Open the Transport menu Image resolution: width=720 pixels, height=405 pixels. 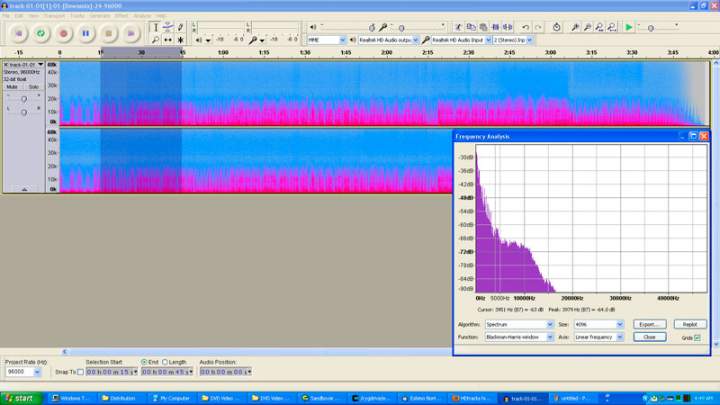(54, 16)
